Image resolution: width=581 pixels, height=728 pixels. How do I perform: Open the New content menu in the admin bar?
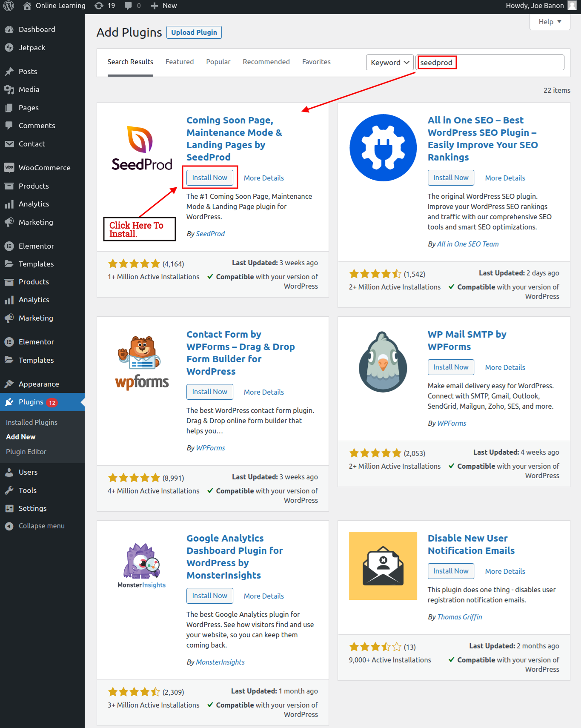(164, 6)
